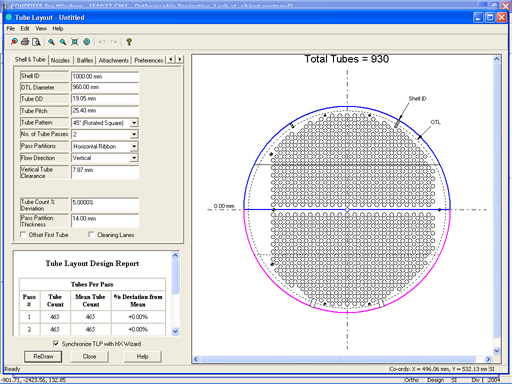Click the Help button at the bottom
Viewport: 512px width, 384px height.
(142, 356)
